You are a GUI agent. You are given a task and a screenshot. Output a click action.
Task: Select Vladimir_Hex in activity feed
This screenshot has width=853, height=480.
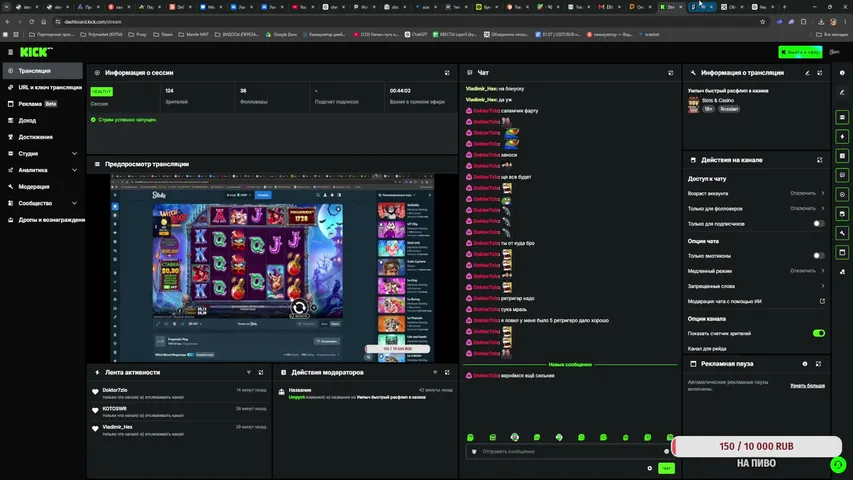pyautogui.click(x=118, y=427)
